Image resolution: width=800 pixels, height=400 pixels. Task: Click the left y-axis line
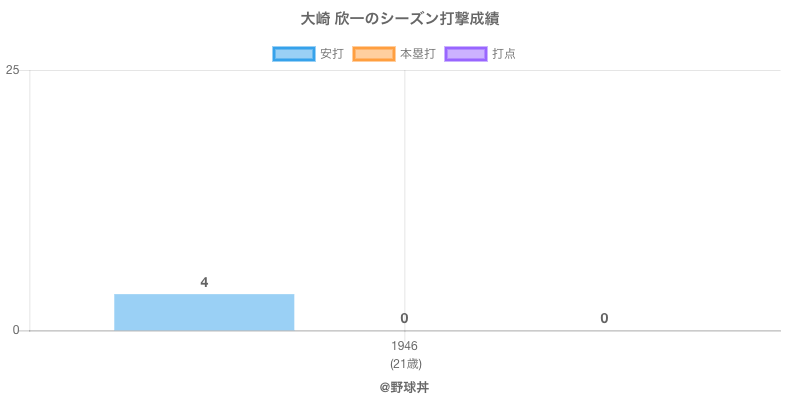tap(29, 200)
